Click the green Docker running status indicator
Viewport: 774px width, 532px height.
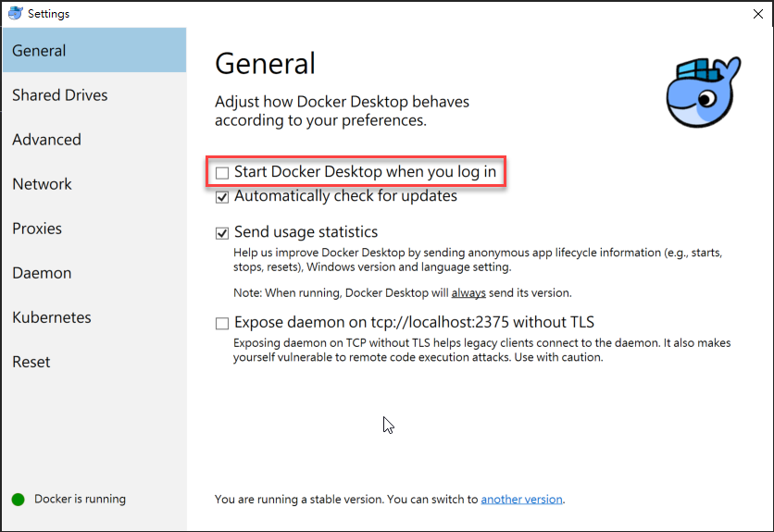pos(19,500)
